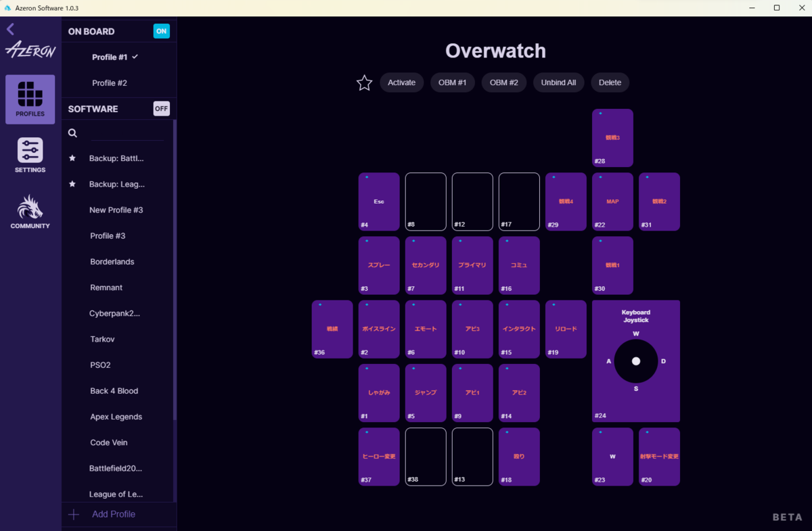Toggle the On Board ON switch
Screen dimensions: 812x531
pyautogui.click(x=161, y=31)
